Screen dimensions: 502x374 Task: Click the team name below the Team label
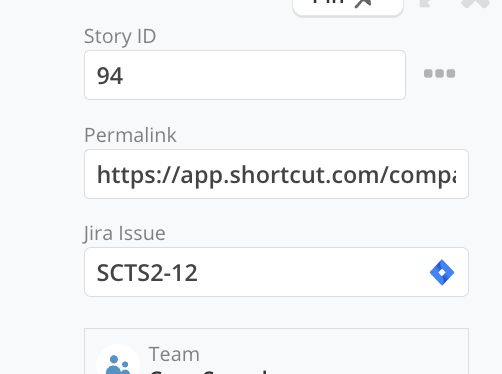pyautogui.click(x=208, y=371)
